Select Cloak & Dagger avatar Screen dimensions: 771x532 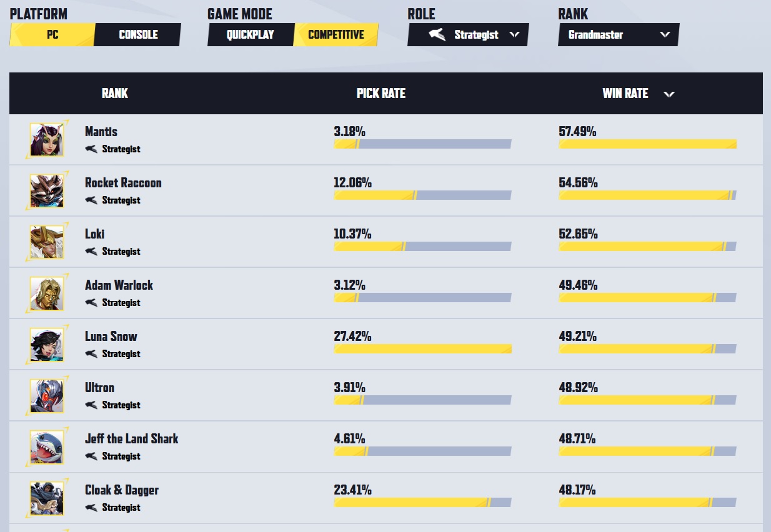click(47, 498)
